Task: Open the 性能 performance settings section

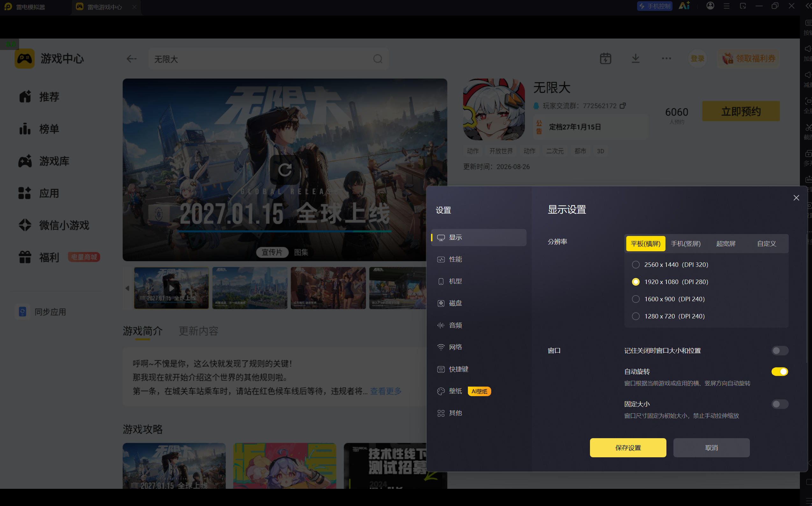Action: 479,259
